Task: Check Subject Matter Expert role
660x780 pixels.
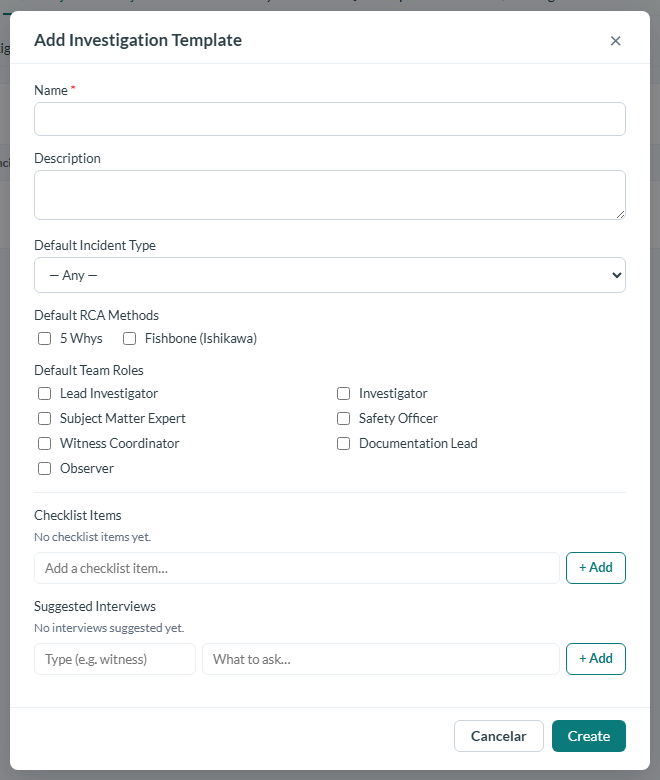Action: pos(45,418)
